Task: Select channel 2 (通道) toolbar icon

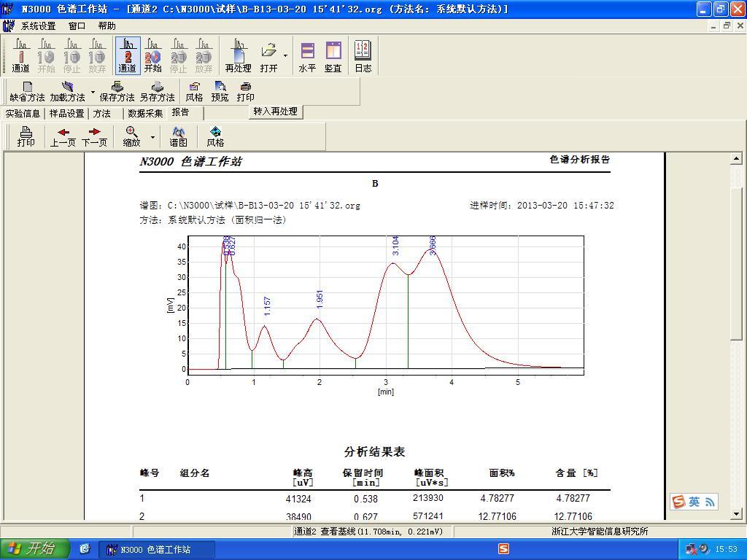Action: [x=128, y=55]
